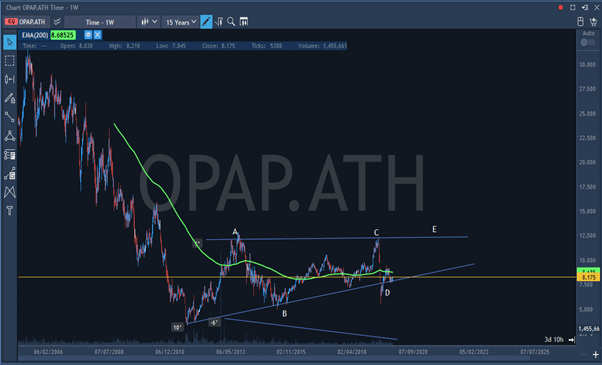Open the chart columns layout icon
602x365 pixels.
click(x=244, y=22)
